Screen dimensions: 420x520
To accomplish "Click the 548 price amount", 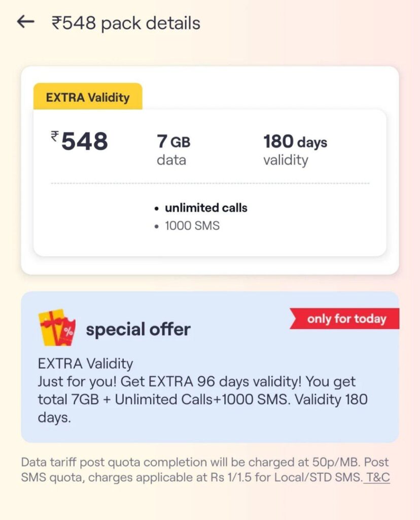I will 85,142.
